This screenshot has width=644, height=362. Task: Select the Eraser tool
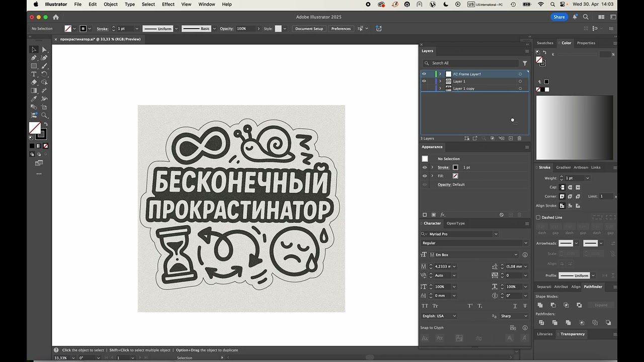(x=34, y=82)
